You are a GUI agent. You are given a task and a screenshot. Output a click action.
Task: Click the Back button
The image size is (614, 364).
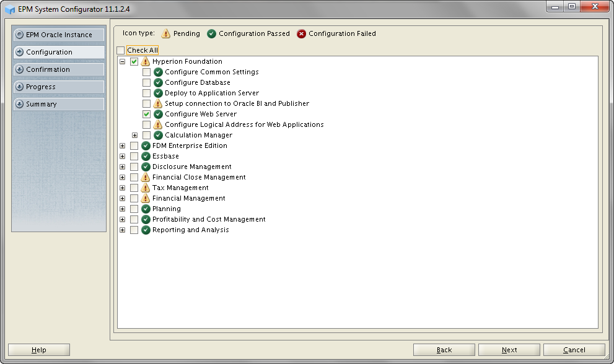click(444, 350)
